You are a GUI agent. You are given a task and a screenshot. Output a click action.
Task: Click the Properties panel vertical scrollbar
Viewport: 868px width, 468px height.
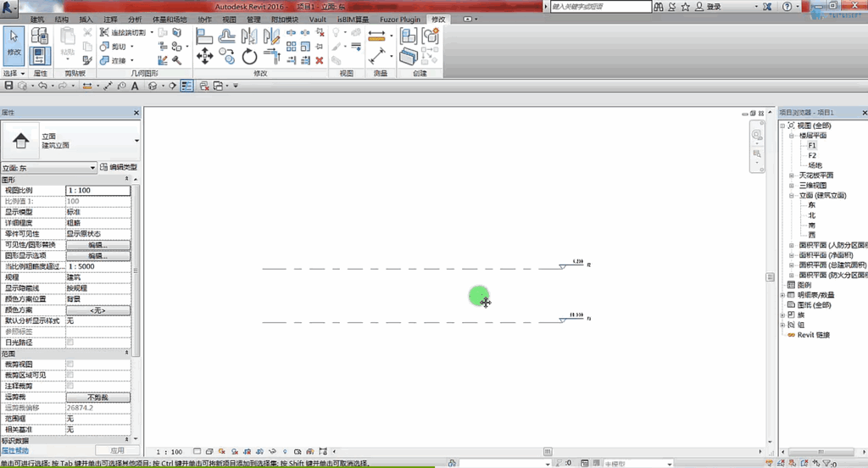coord(136,270)
